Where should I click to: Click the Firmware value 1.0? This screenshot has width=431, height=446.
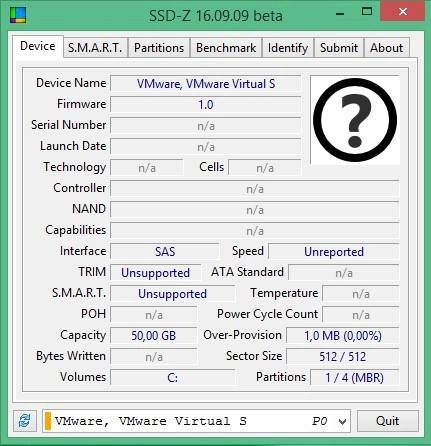pos(206,105)
